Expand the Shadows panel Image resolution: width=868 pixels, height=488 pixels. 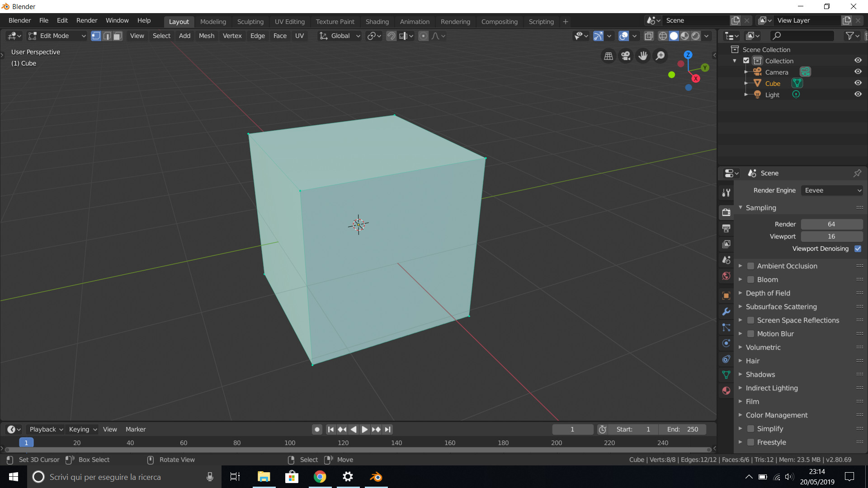coord(760,375)
